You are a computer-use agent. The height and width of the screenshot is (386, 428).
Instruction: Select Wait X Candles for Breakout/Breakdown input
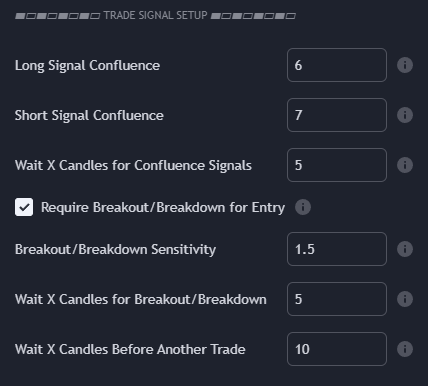[x=337, y=299]
